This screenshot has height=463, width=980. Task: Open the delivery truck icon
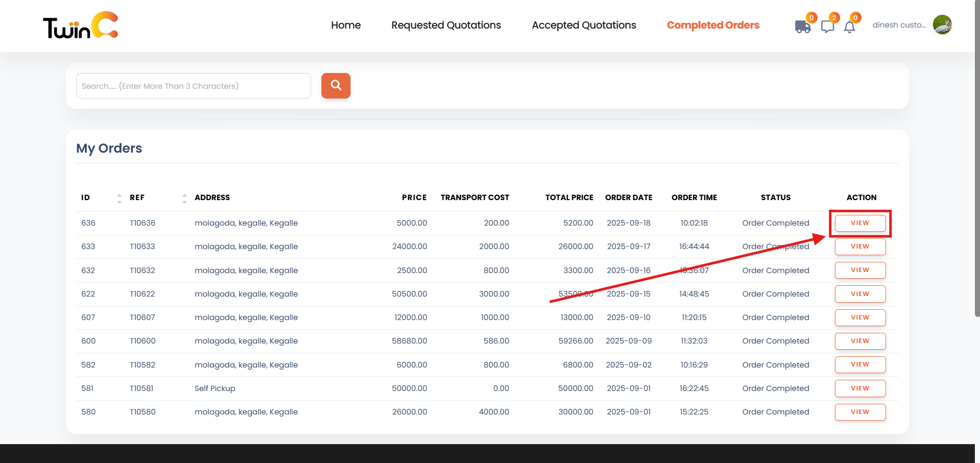point(803,27)
